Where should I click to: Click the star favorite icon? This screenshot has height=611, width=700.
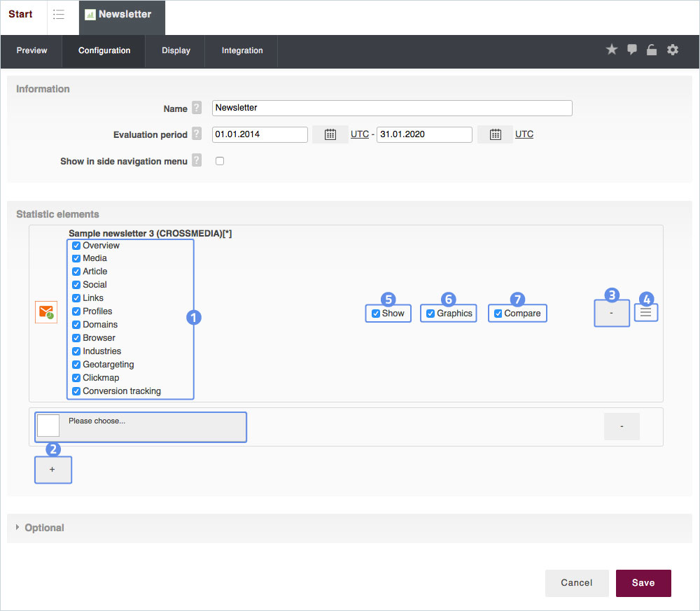point(612,50)
